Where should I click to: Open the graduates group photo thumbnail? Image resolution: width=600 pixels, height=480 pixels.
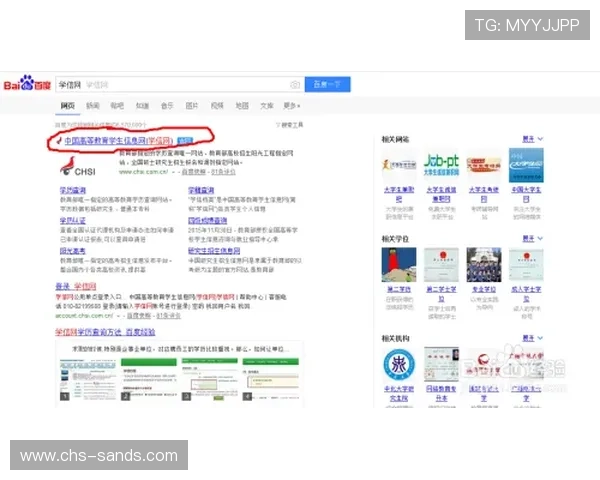coord(484,264)
